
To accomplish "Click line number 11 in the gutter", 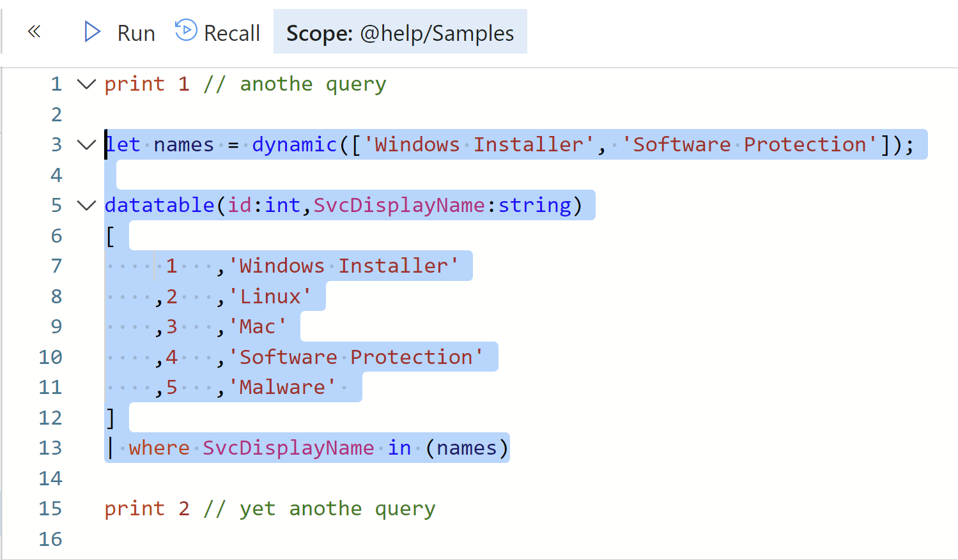I will click(x=50, y=387).
